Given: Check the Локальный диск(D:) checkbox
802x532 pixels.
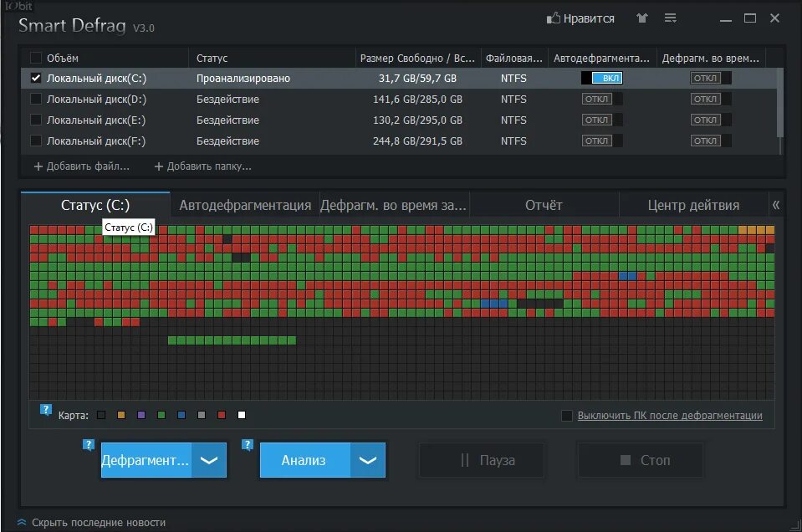Looking at the screenshot, I should (x=36, y=99).
